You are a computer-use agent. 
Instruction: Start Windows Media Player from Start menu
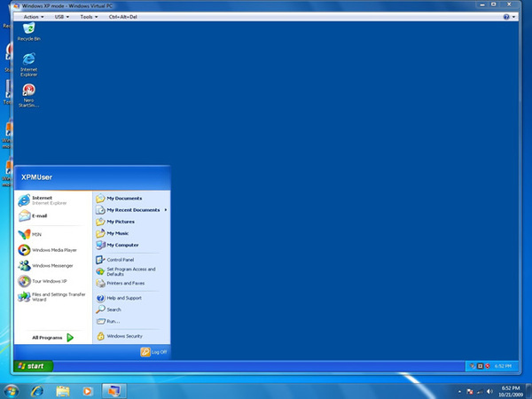point(48,250)
